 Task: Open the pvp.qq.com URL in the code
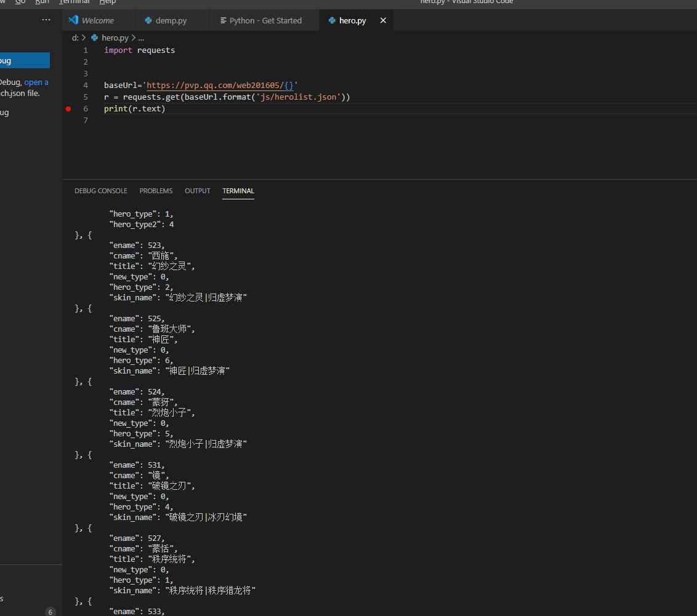coord(220,86)
